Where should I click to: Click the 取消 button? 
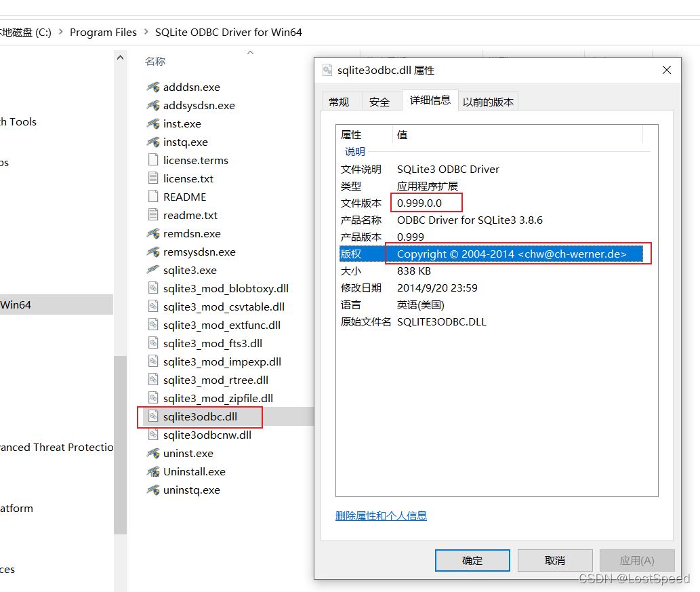pos(555,560)
